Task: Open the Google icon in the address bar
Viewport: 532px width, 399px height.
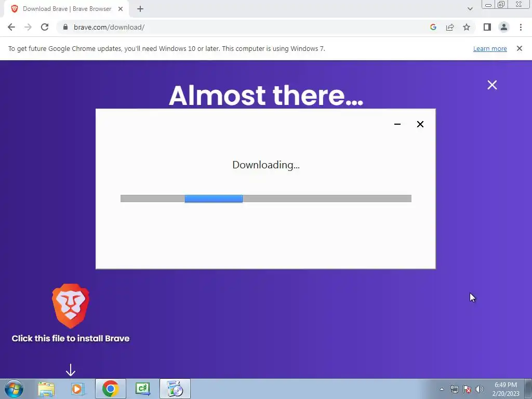Action: click(x=433, y=27)
